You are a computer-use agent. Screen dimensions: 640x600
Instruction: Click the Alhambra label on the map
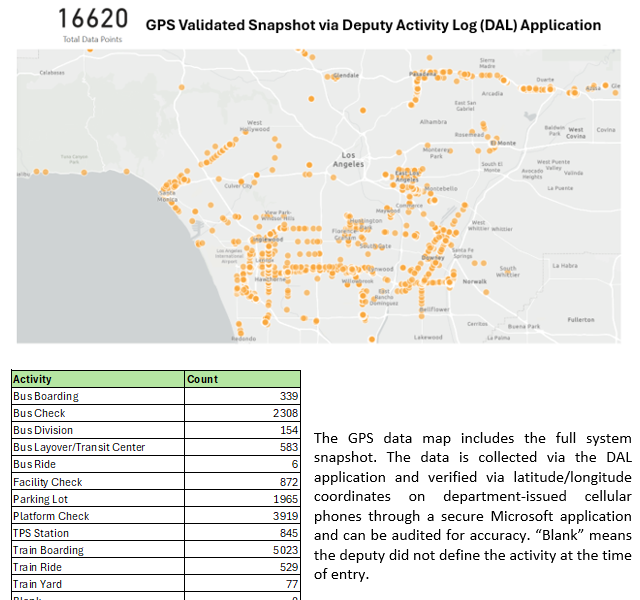pos(433,121)
